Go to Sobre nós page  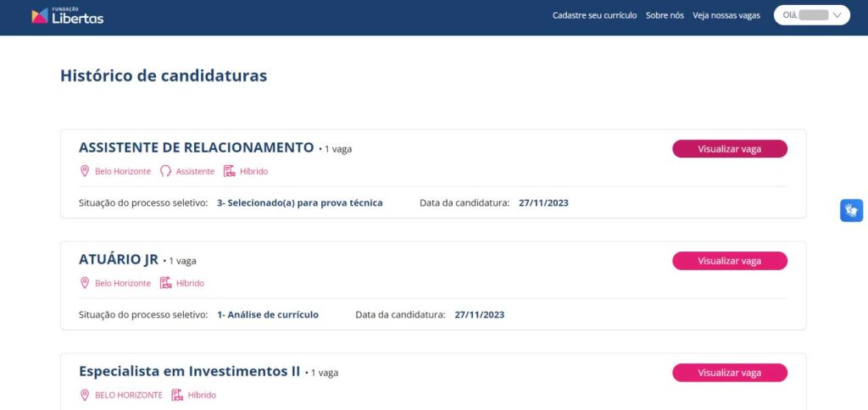coord(665,15)
